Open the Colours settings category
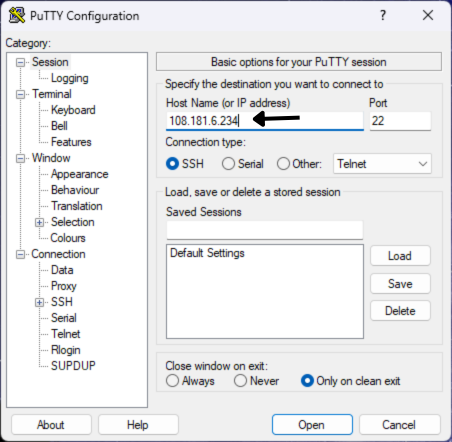The height and width of the screenshot is (442, 452). (x=68, y=238)
